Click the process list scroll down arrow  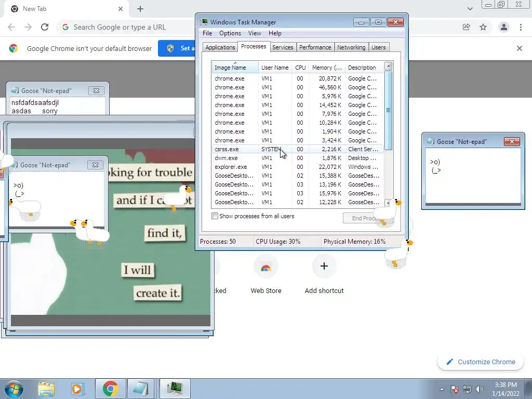(389, 203)
